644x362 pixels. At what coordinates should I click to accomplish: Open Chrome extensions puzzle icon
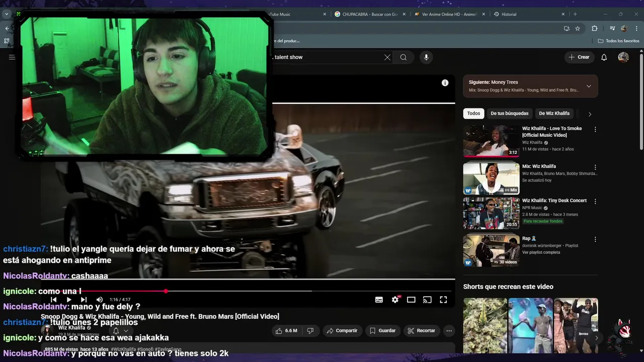point(594,29)
